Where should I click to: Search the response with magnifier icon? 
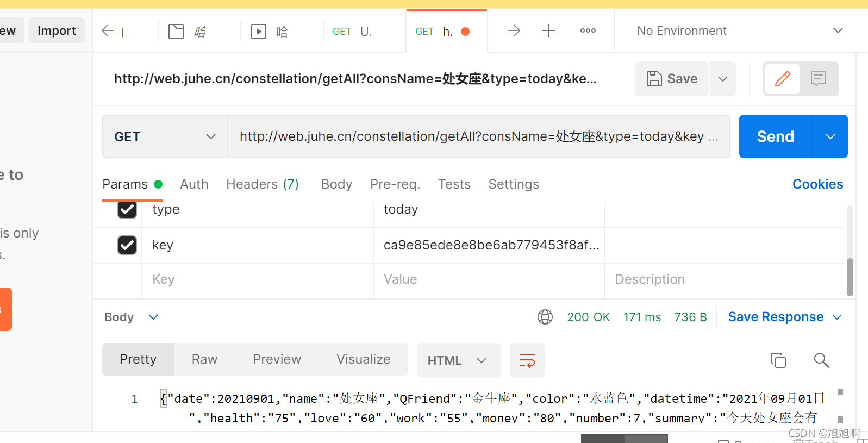pos(821,360)
